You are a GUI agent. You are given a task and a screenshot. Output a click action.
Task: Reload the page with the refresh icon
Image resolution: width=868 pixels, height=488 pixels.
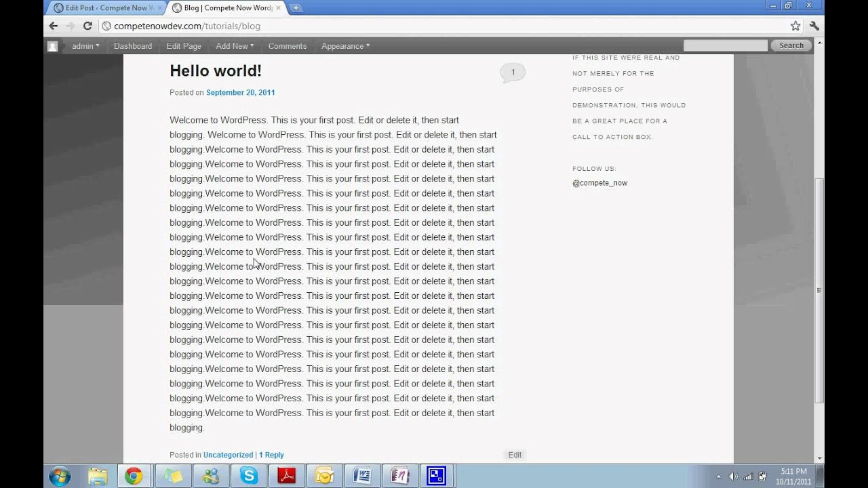point(87,26)
